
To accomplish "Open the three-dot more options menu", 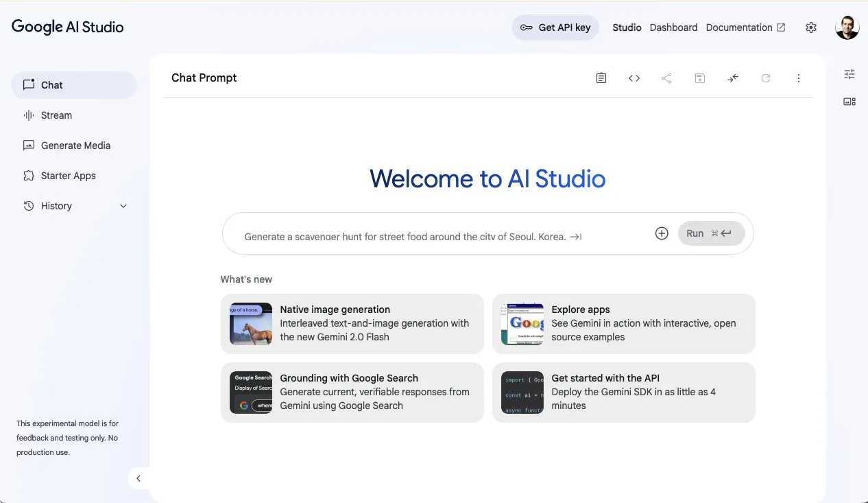I will (799, 78).
